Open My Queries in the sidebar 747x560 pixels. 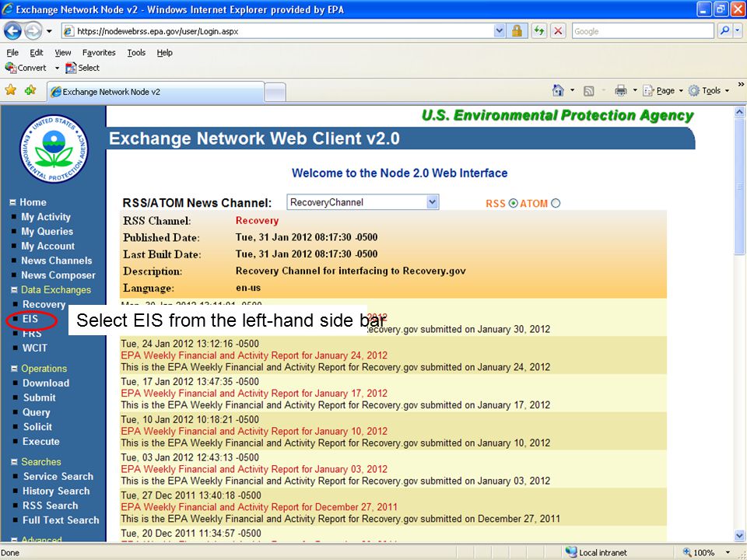[x=47, y=232]
